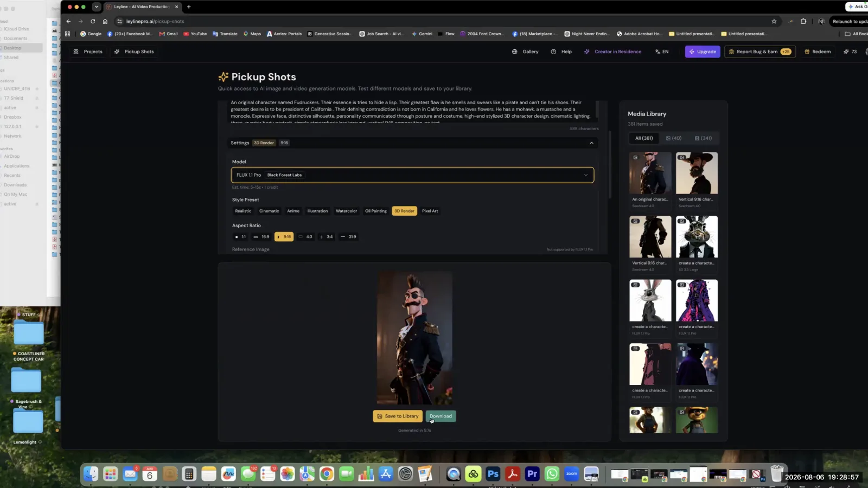This screenshot has height=488, width=868.
Task: Open Premiere Pro from the Dock
Action: [x=532, y=474]
